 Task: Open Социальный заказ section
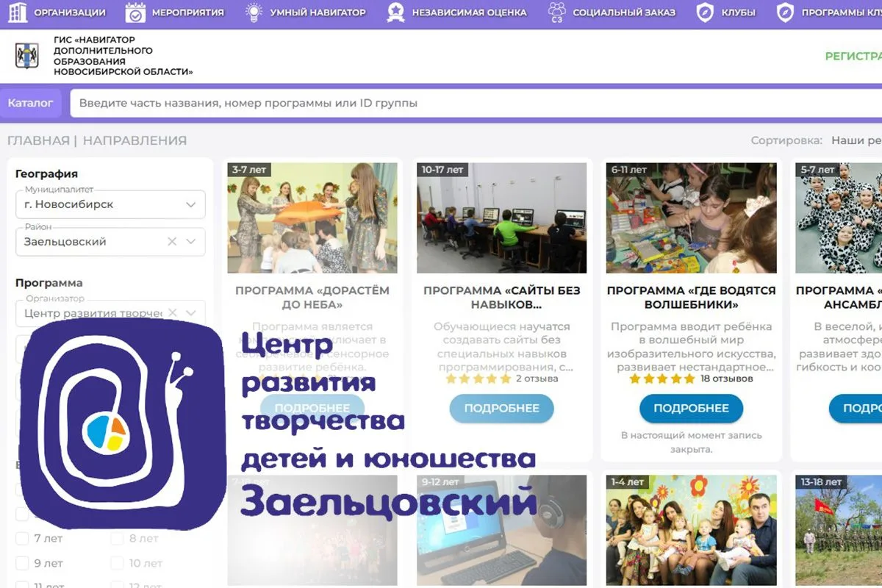[625, 12]
